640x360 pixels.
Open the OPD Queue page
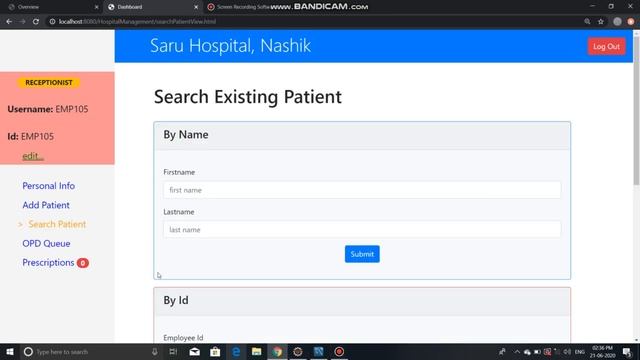click(x=46, y=243)
